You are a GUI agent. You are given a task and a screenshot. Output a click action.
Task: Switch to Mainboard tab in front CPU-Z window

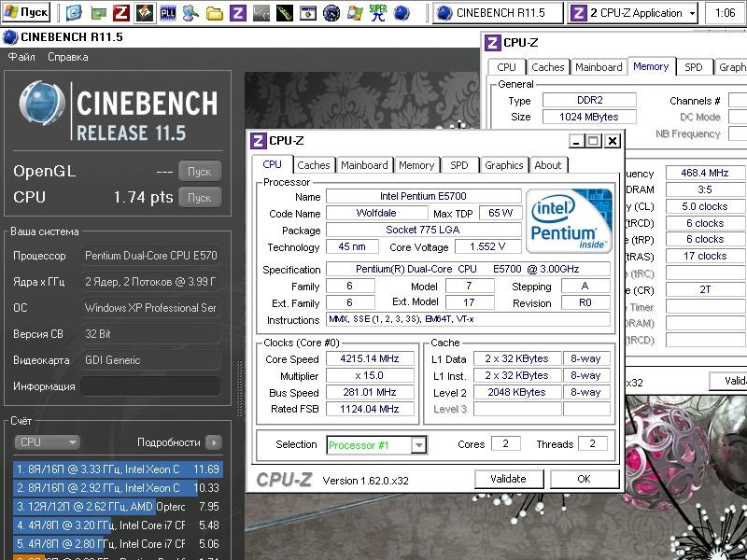point(364,165)
